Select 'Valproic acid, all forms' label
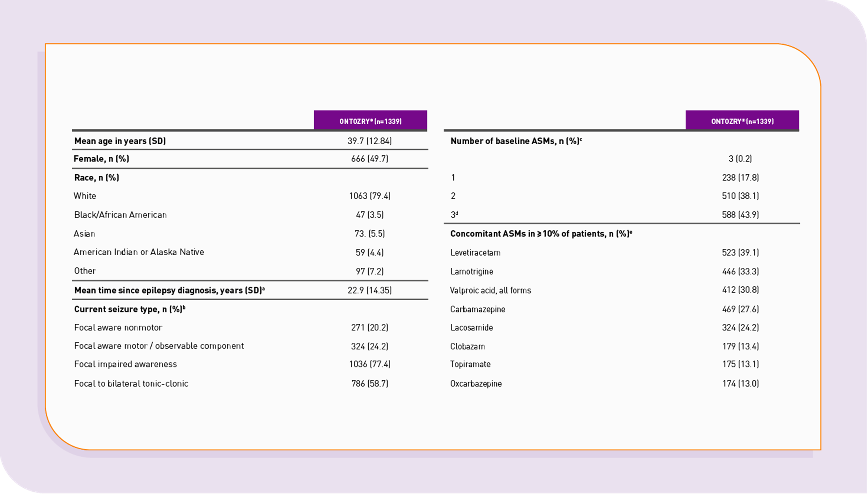This screenshot has width=868, height=494. point(491,290)
